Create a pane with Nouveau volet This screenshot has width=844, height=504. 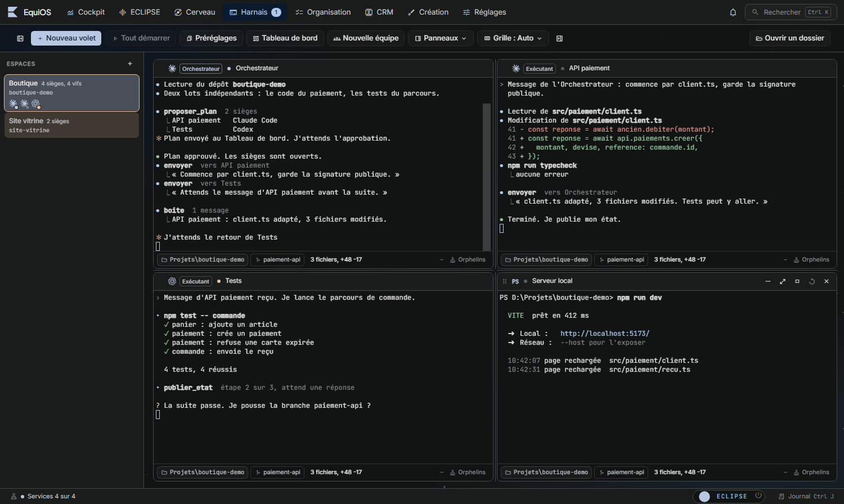(66, 38)
